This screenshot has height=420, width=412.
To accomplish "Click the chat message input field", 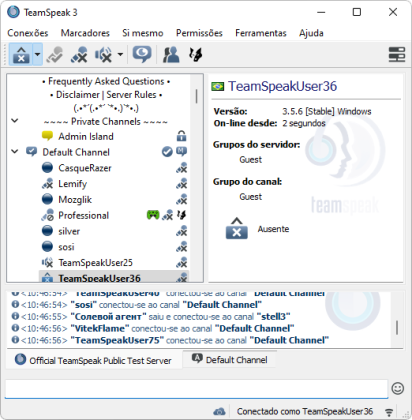I will (196, 389).
